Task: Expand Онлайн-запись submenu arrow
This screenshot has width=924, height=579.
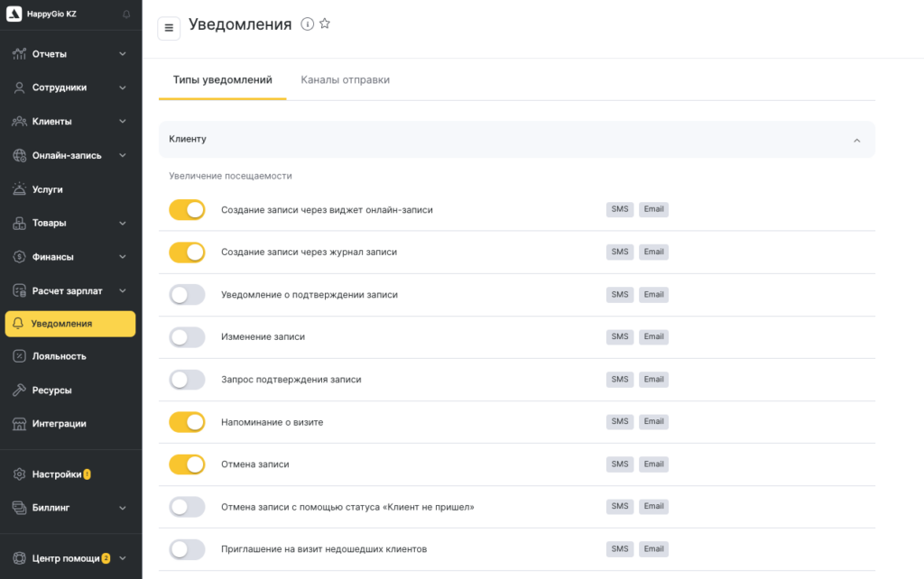Action: coord(123,155)
